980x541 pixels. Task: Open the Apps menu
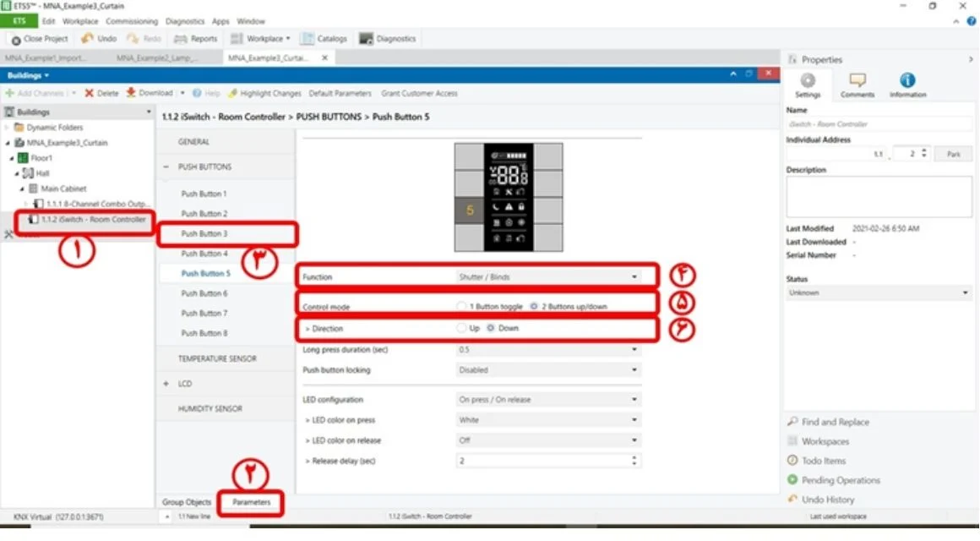pos(220,21)
